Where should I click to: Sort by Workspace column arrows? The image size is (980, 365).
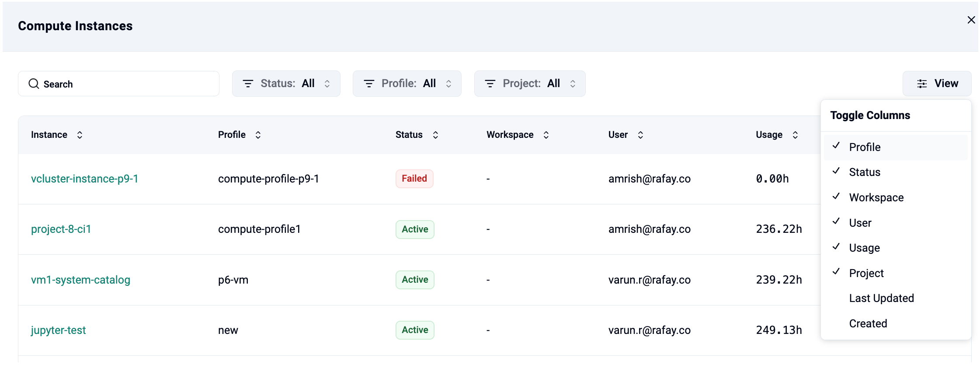click(546, 135)
